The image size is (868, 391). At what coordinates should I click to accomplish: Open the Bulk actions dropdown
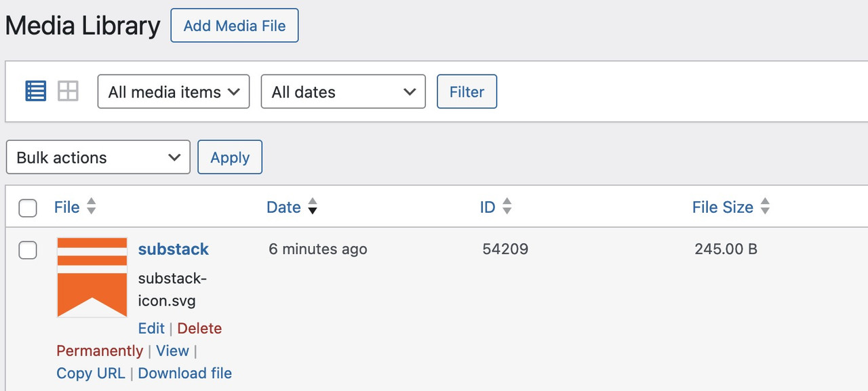pos(98,157)
